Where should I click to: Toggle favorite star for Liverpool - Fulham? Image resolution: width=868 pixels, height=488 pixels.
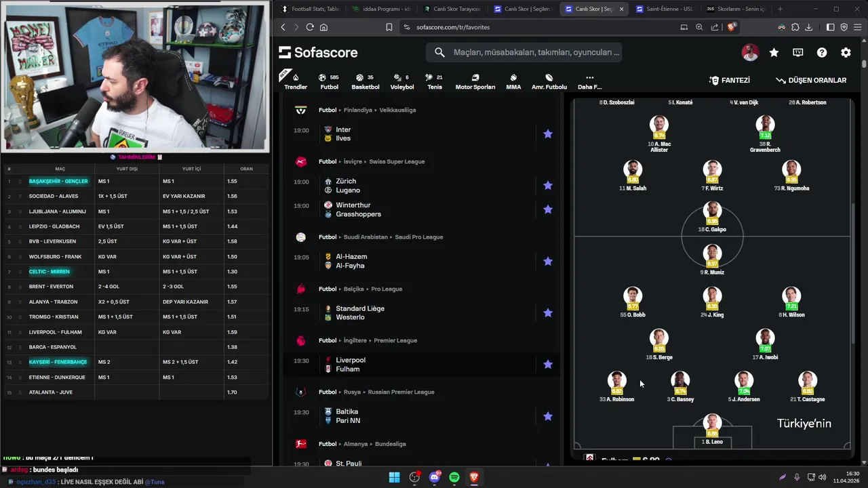[548, 365]
